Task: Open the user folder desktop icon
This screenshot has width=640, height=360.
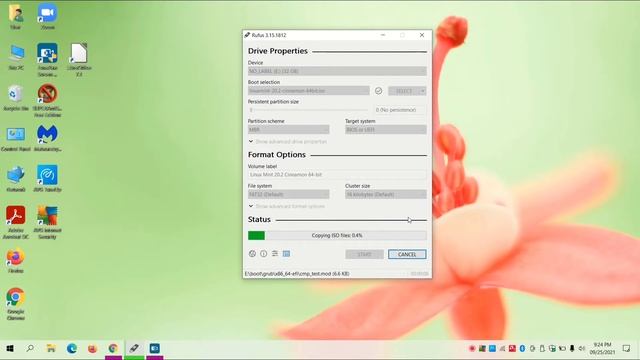Action: tap(16, 16)
